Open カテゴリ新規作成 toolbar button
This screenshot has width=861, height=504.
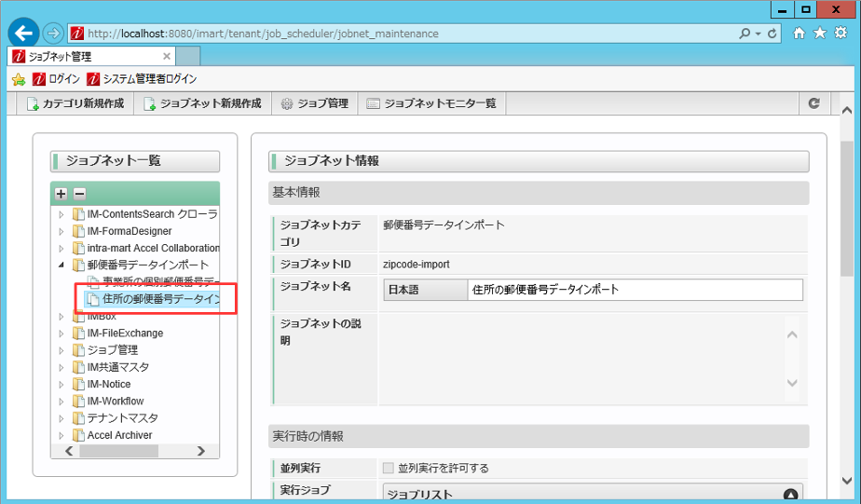pos(75,103)
